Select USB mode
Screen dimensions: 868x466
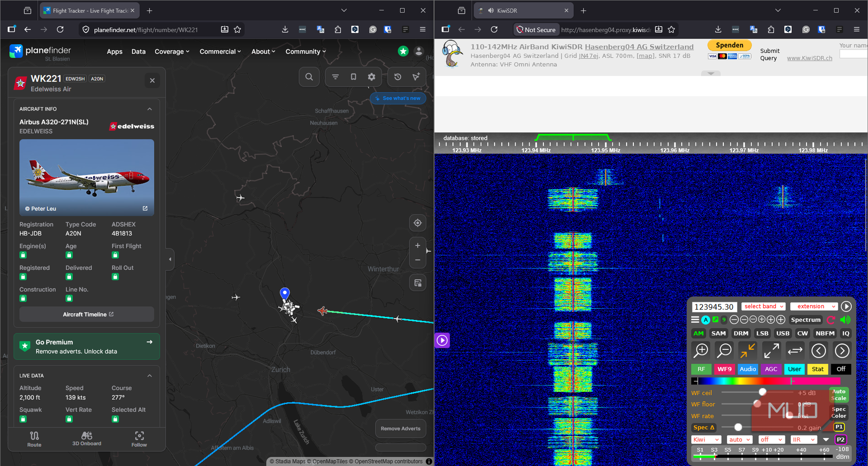click(x=783, y=333)
